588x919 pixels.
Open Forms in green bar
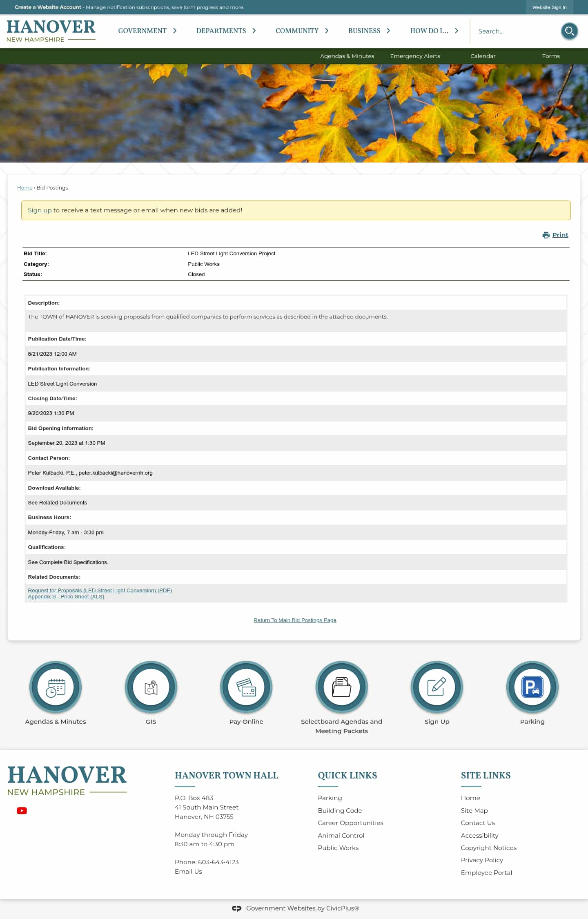551,56
